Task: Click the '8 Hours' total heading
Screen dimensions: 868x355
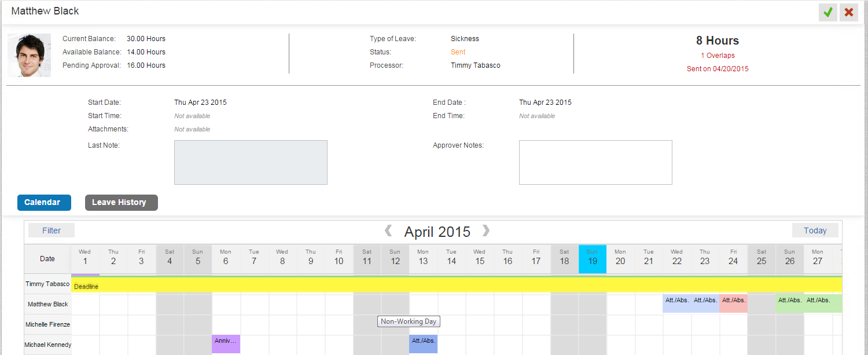Action: tap(718, 41)
